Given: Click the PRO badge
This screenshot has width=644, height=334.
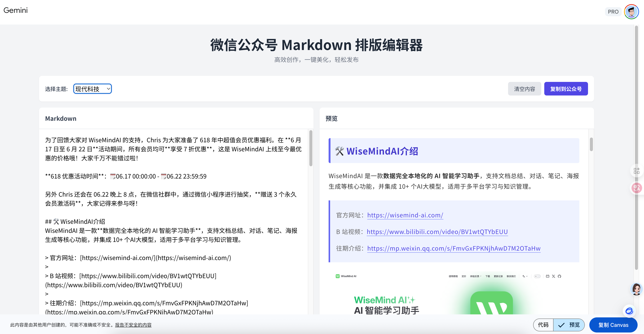Looking at the screenshot, I should (x=613, y=12).
